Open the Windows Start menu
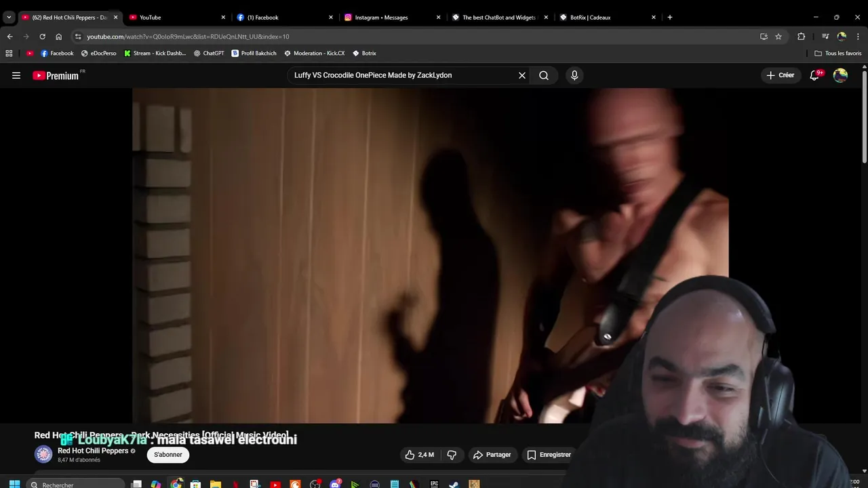This screenshot has height=488, width=868. click(x=14, y=484)
